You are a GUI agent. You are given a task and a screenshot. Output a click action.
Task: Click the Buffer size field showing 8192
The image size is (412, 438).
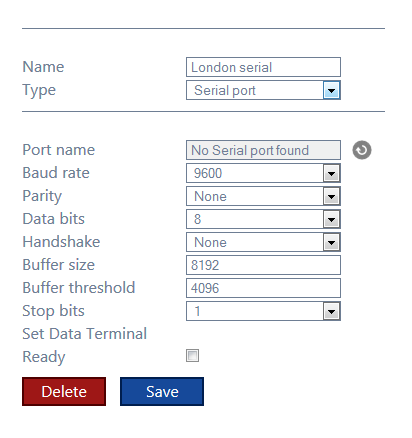click(263, 265)
